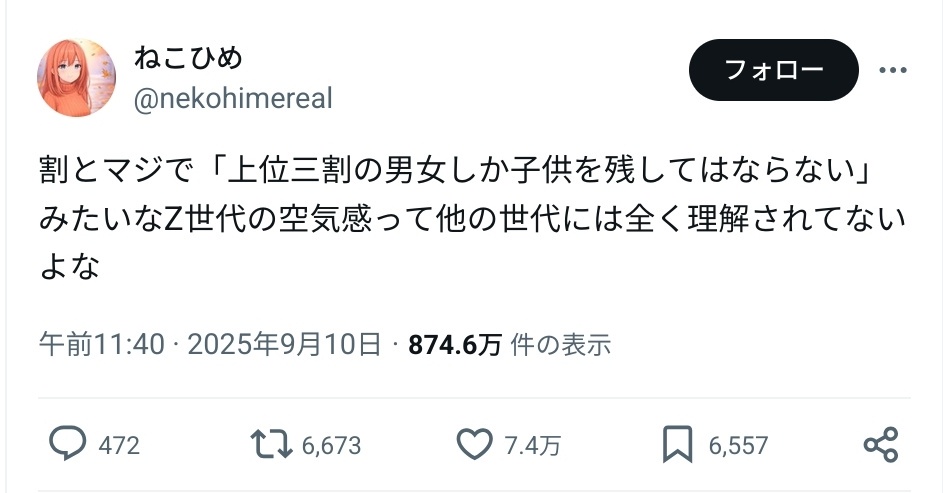Click the フォロー follow button

[773, 70]
